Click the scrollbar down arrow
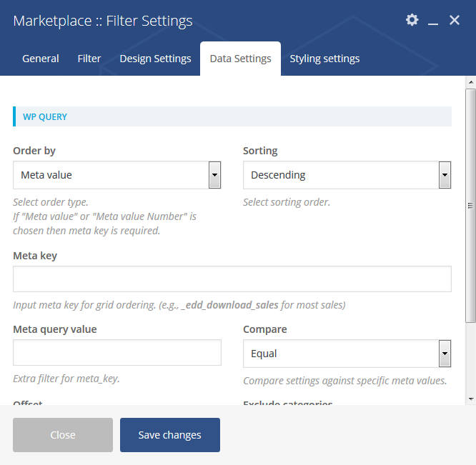This screenshot has width=476, height=465. [x=470, y=399]
